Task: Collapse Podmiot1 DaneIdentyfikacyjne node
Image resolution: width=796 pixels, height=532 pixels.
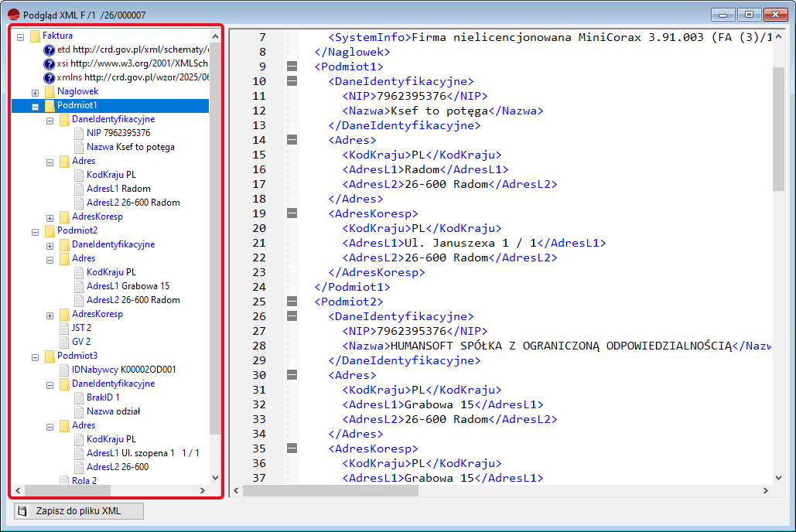Action: click(x=50, y=121)
